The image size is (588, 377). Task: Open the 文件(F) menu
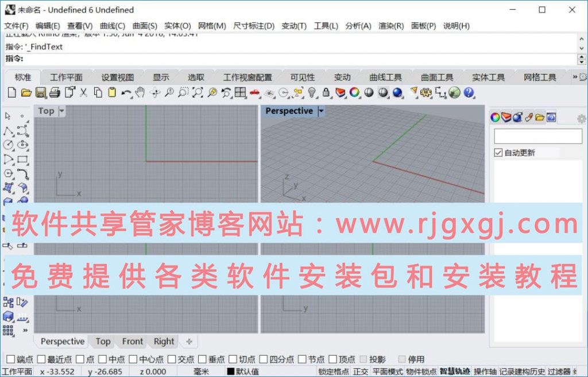(x=16, y=26)
